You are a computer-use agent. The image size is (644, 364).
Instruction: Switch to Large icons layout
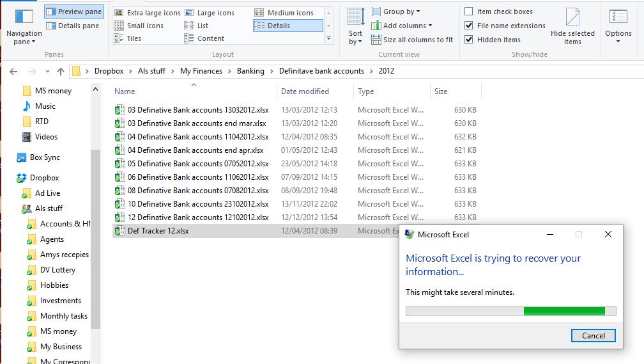pos(210,13)
